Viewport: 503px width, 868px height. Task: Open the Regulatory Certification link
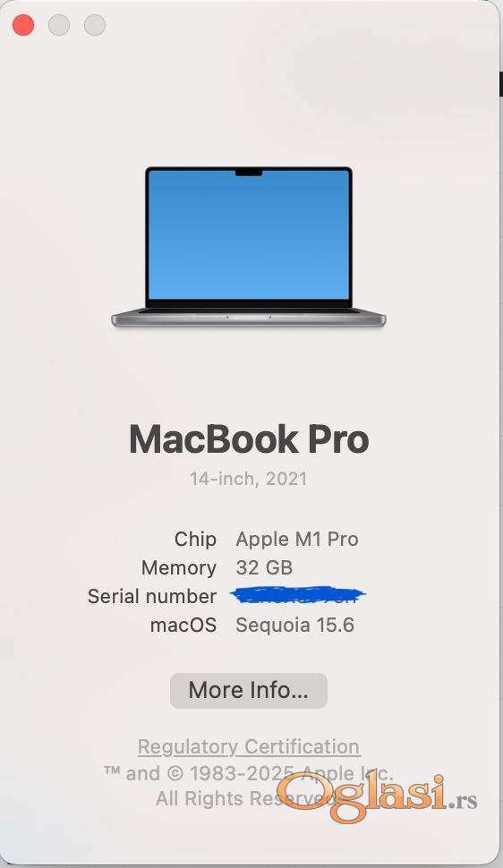click(x=249, y=747)
